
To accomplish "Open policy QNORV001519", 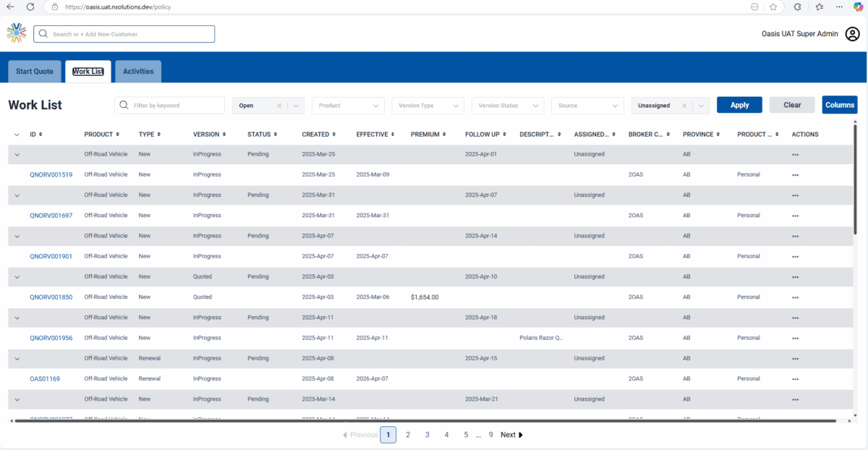I will pos(51,175).
